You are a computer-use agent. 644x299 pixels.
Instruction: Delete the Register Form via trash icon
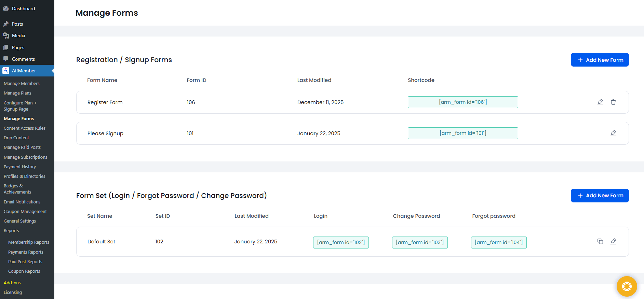(x=613, y=102)
